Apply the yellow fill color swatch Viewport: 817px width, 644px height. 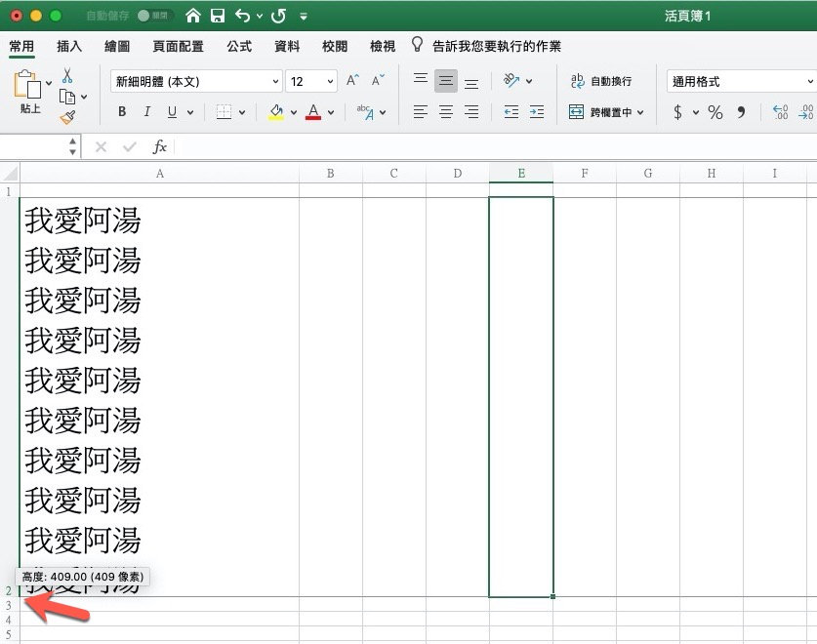275,112
